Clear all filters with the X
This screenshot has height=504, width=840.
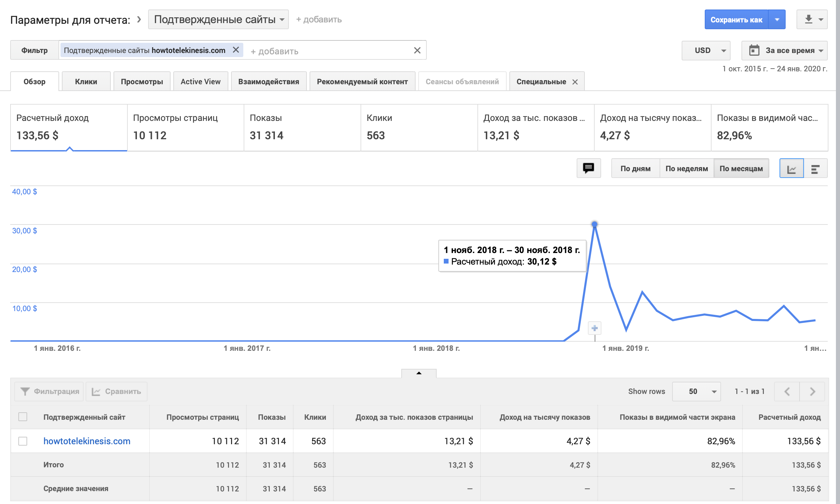pos(417,50)
